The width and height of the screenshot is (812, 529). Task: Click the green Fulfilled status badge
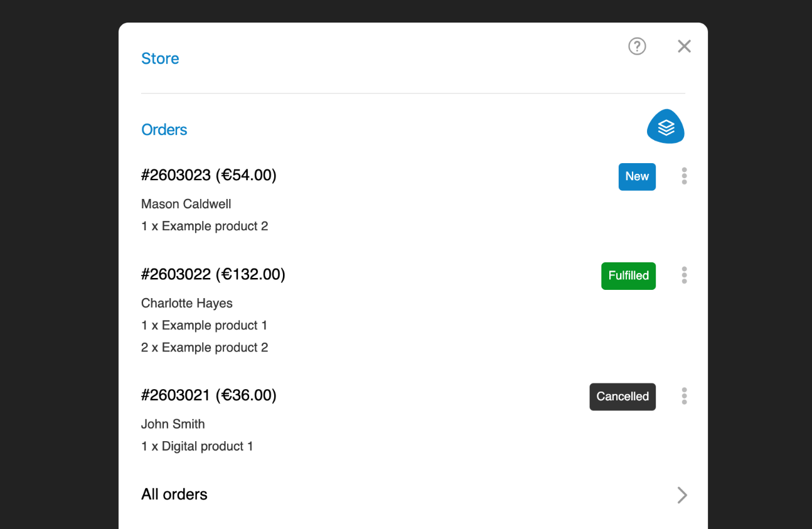tap(628, 276)
